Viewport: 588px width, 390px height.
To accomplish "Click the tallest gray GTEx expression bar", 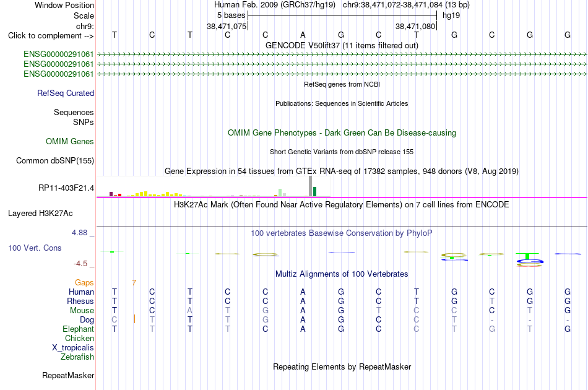I will (311, 186).
